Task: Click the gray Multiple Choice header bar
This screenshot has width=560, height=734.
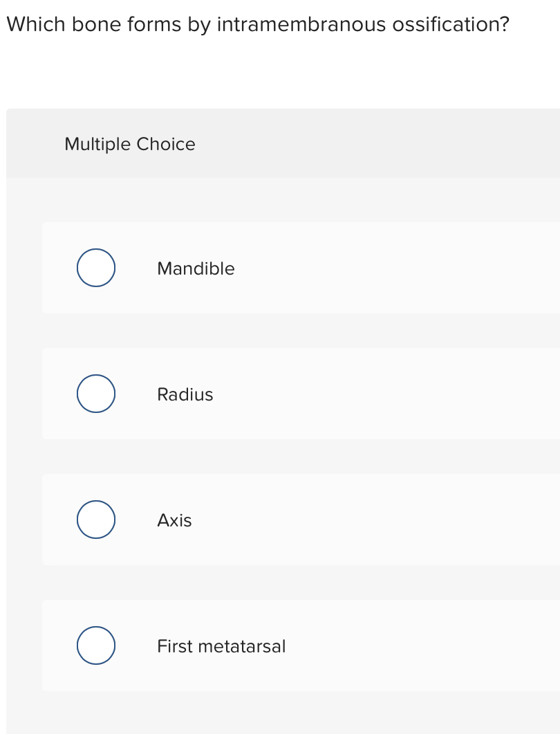Action: coord(380,144)
